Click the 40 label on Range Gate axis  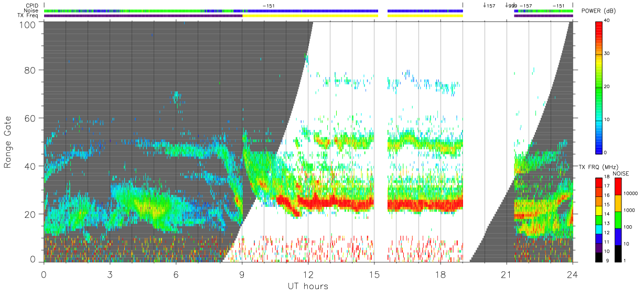(x=30, y=166)
